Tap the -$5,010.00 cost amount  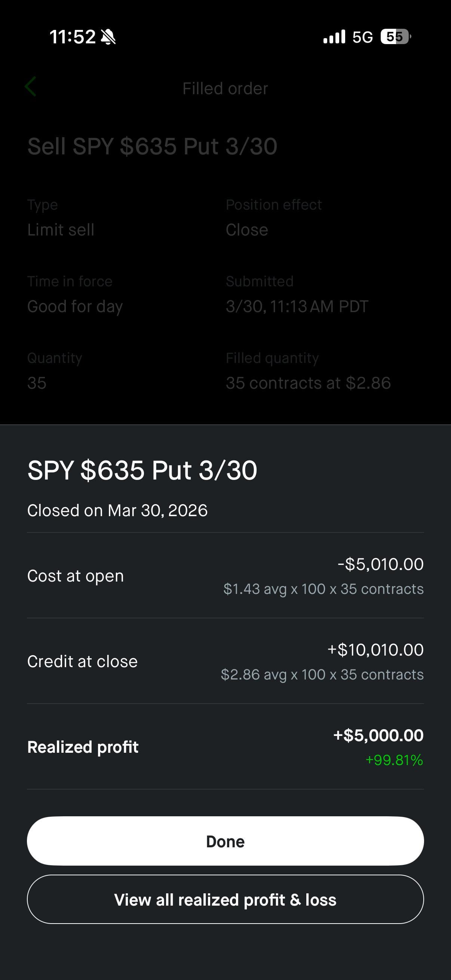381,564
